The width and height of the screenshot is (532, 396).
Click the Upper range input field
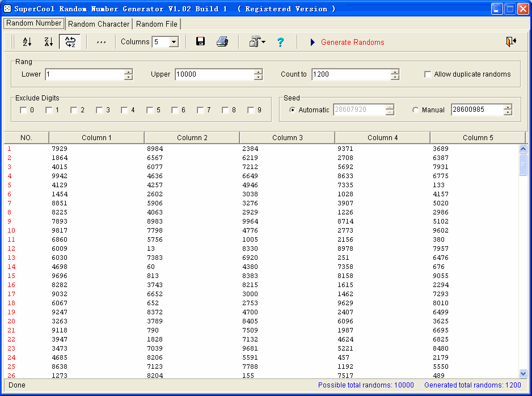click(x=214, y=74)
